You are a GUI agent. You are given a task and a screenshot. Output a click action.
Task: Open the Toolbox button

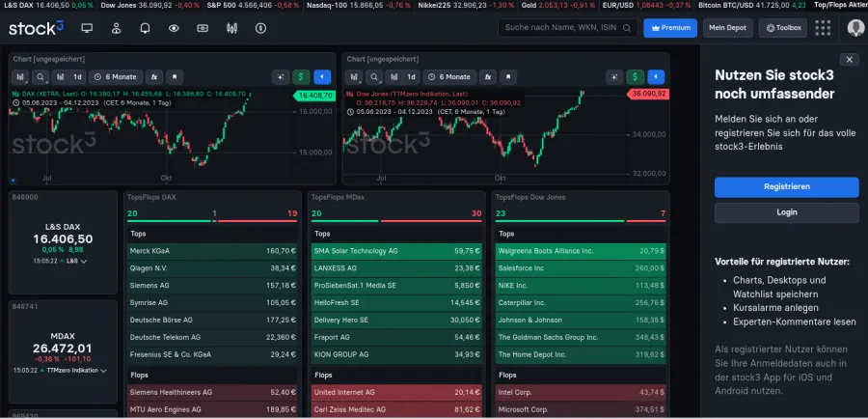[783, 28]
